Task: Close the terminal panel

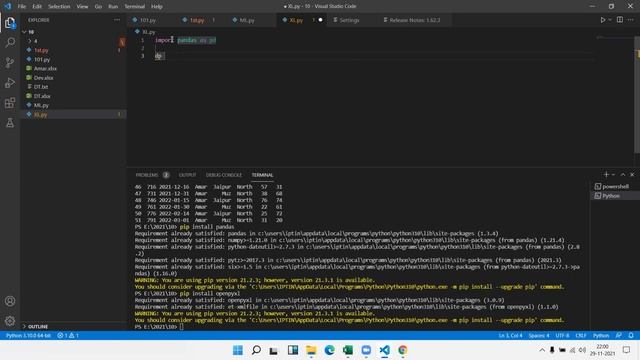Action: click(x=632, y=175)
